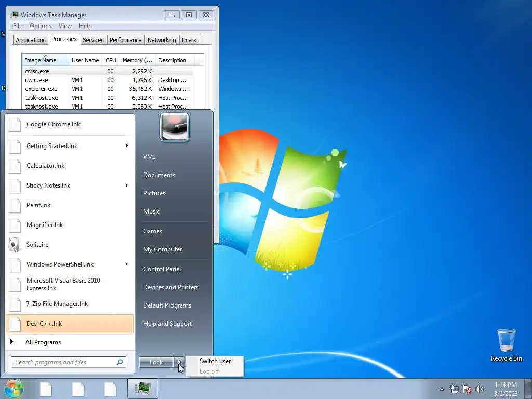Expand Windows PowerShell.lnk submenu arrow
The width and height of the screenshot is (532, 399).
click(x=127, y=264)
